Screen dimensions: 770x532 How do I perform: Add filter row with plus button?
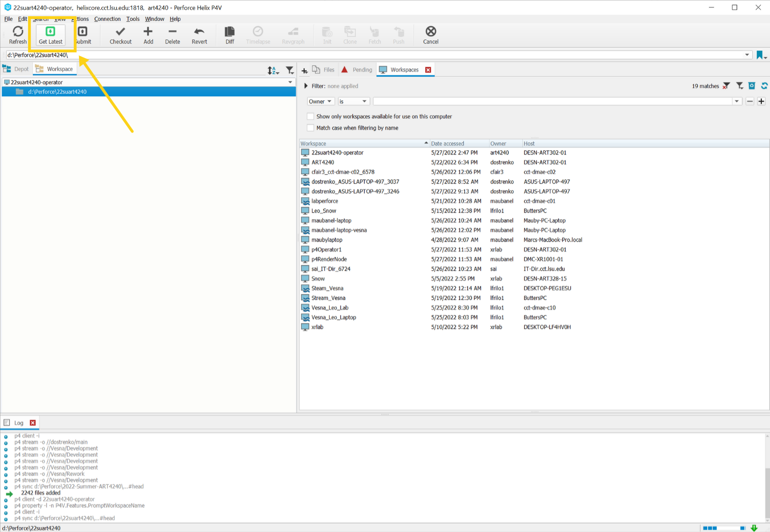(761, 101)
